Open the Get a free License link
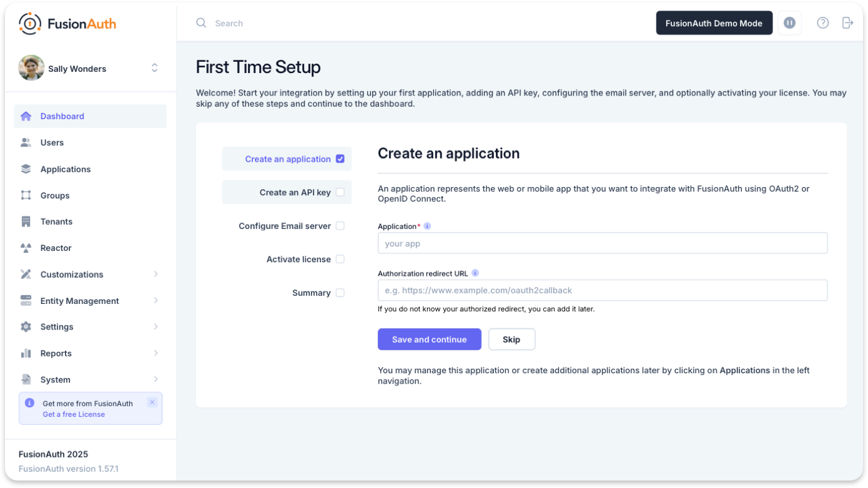 [x=74, y=414]
